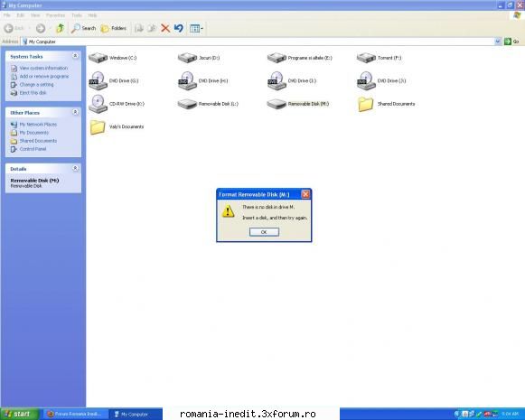Screen dimensions: 525x420
Task: Select the CD-RW Drive (K:) icon
Action: click(98, 104)
